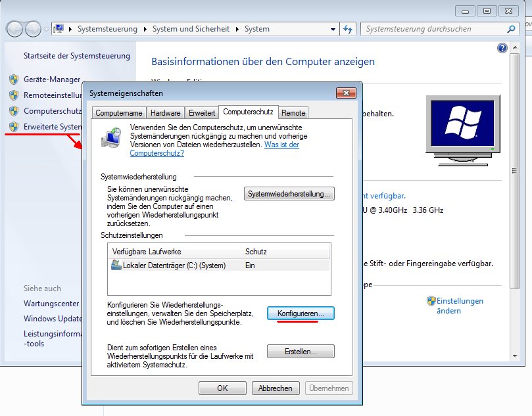Click the Computerschutz shield icon in sidebar
Image resolution: width=532 pixels, height=416 pixels.
click(14, 111)
